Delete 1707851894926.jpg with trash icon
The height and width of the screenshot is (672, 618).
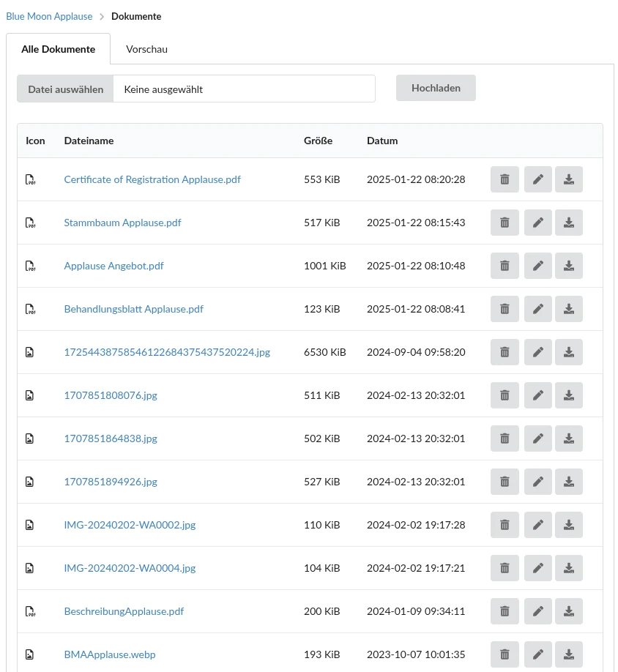[x=505, y=482]
